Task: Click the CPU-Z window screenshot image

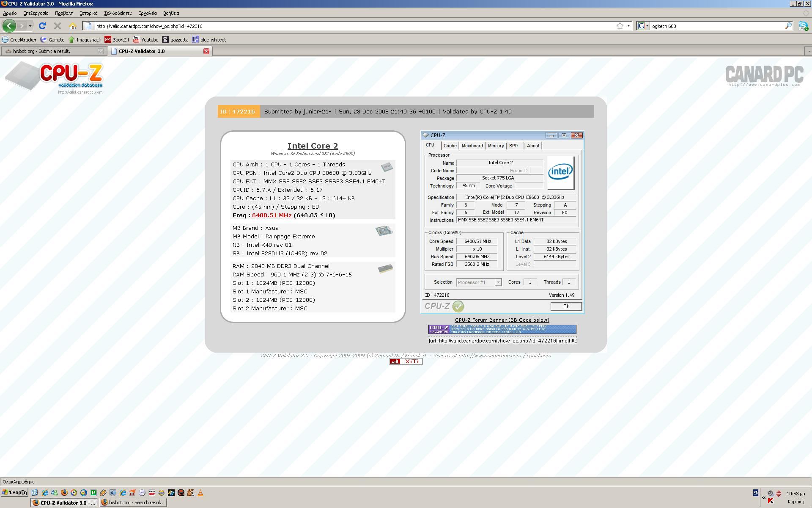Action: coord(502,222)
